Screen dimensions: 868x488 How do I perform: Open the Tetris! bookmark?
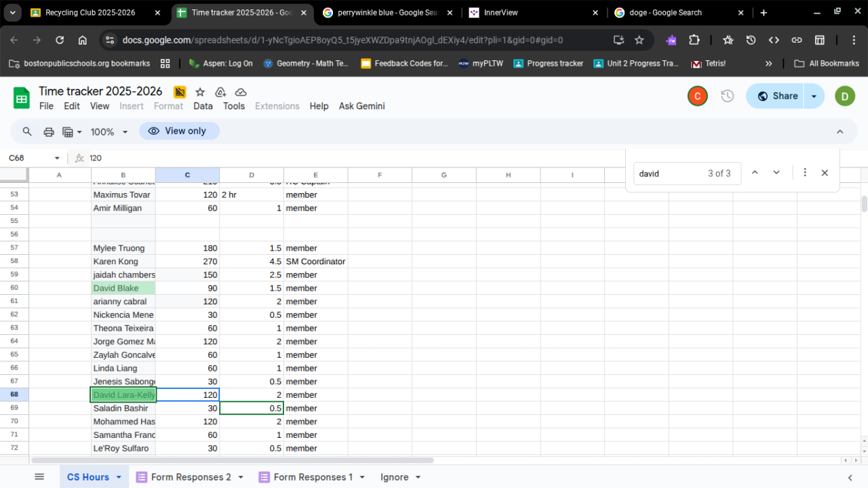click(709, 64)
